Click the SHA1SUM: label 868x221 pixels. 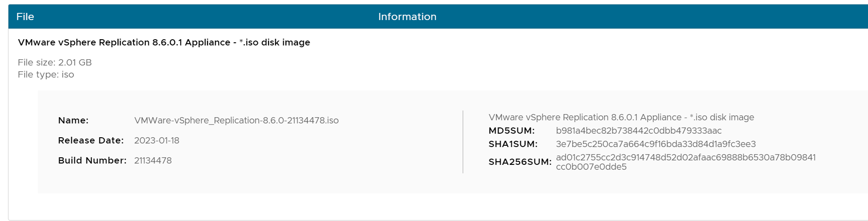point(513,144)
